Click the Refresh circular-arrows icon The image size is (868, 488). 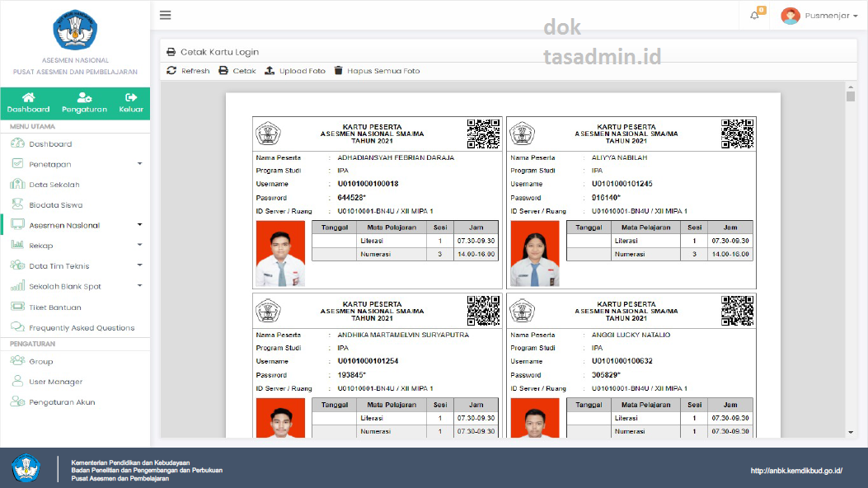point(171,71)
